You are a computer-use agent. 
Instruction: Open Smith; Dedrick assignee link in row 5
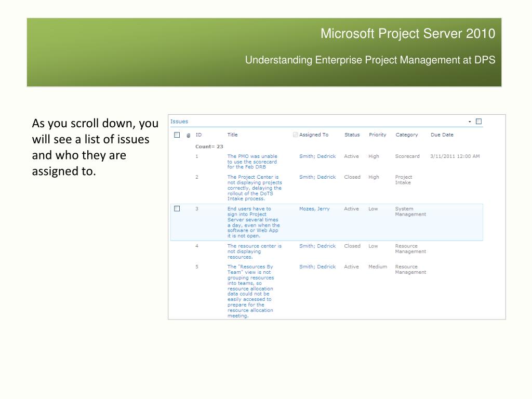click(x=317, y=267)
